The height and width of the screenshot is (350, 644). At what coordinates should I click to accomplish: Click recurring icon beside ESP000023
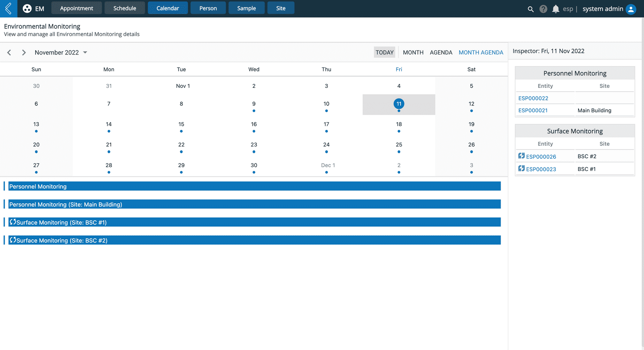point(521,168)
